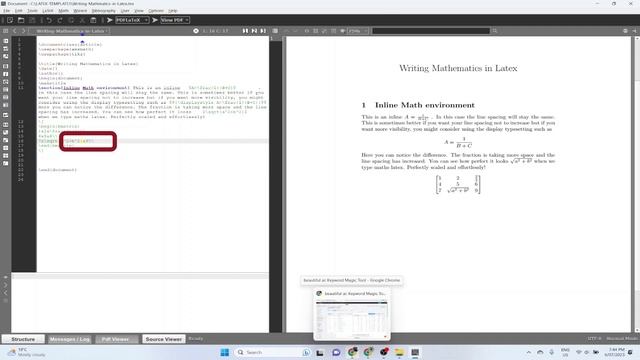Open the PDF zoom percentage dropdown

click(x=358, y=31)
